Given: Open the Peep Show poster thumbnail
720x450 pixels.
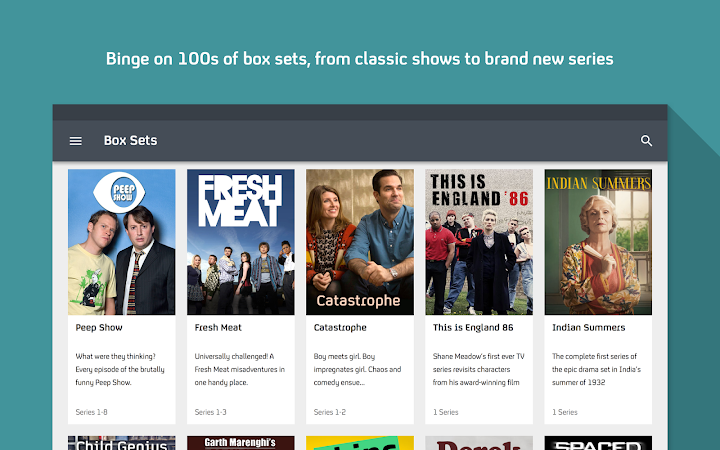Looking at the screenshot, I should tap(122, 242).
